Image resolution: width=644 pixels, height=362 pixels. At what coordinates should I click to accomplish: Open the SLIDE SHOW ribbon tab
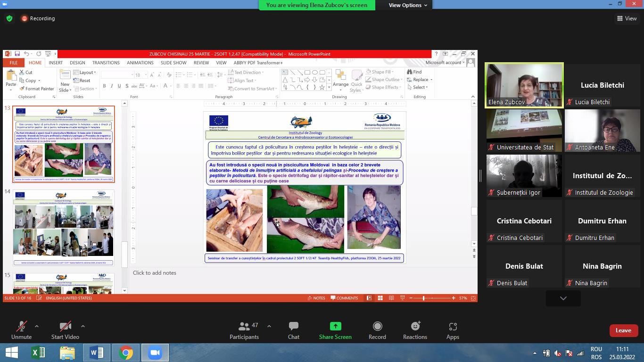(173, 63)
